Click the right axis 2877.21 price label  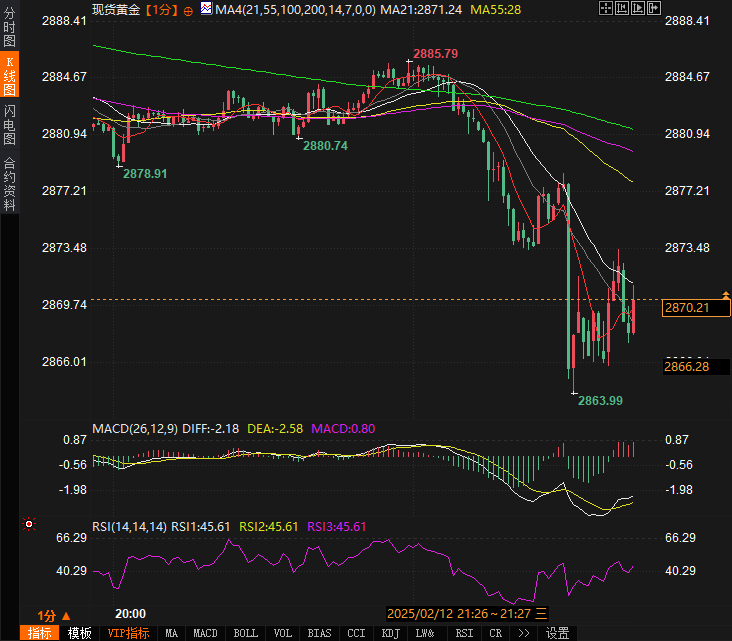(687, 190)
